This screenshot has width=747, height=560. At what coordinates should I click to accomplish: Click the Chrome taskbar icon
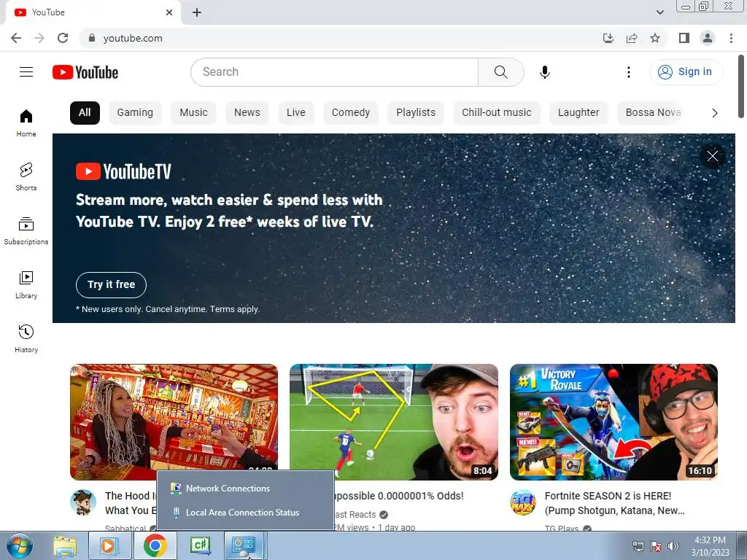coord(155,546)
